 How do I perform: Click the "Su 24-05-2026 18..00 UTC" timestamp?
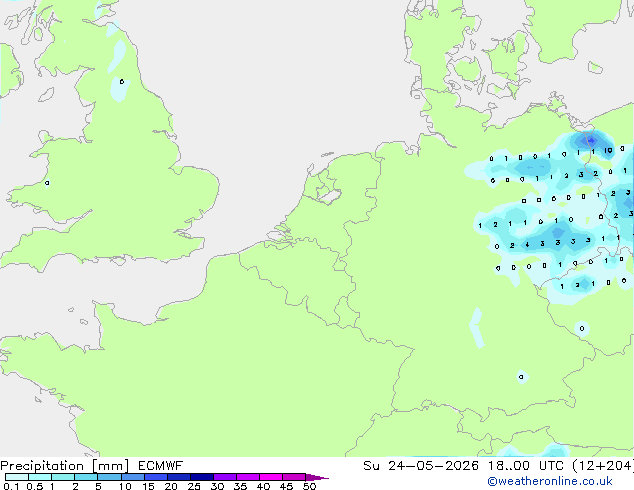tap(463, 466)
